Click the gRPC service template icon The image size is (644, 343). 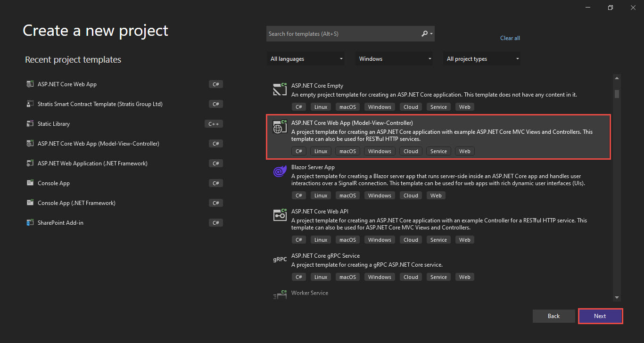click(280, 259)
